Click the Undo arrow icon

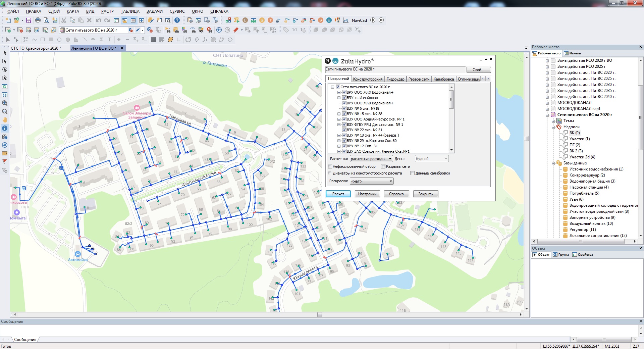click(x=98, y=20)
